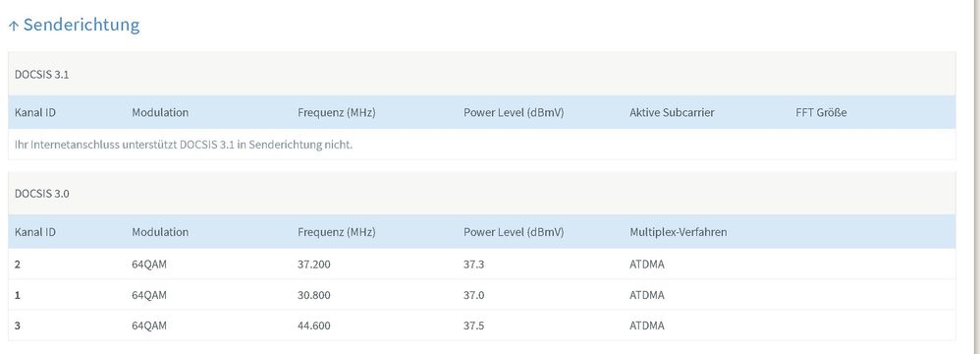Click frequency value 30.800
This screenshot has height=354, width=980.
(x=314, y=295)
